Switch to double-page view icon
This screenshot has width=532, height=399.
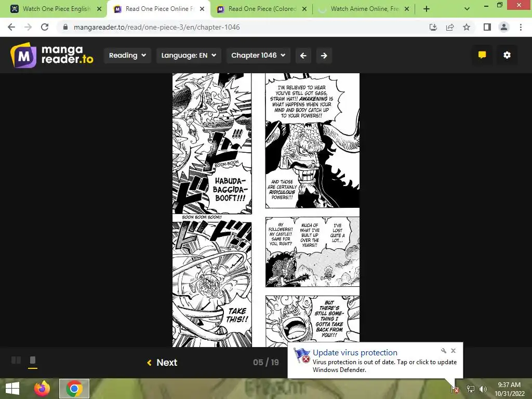click(x=16, y=360)
